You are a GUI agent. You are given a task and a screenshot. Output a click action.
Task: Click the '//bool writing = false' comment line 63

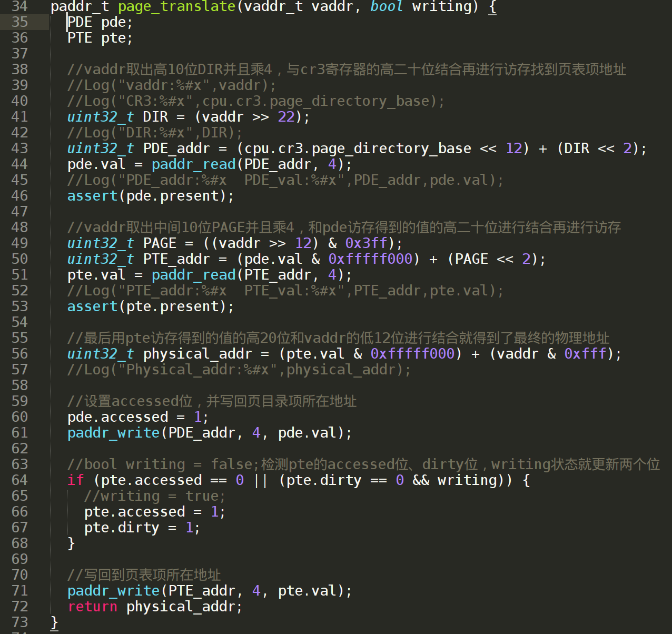click(363, 464)
